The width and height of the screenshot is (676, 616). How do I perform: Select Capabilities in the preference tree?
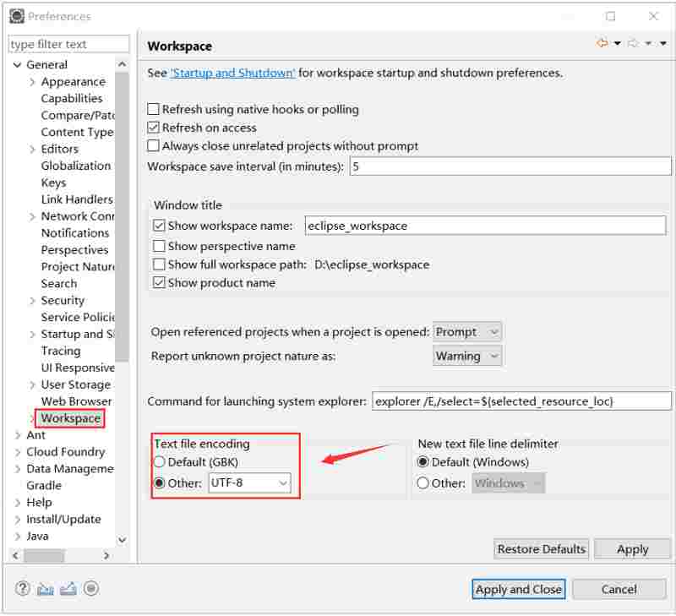pyautogui.click(x=72, y=99)
